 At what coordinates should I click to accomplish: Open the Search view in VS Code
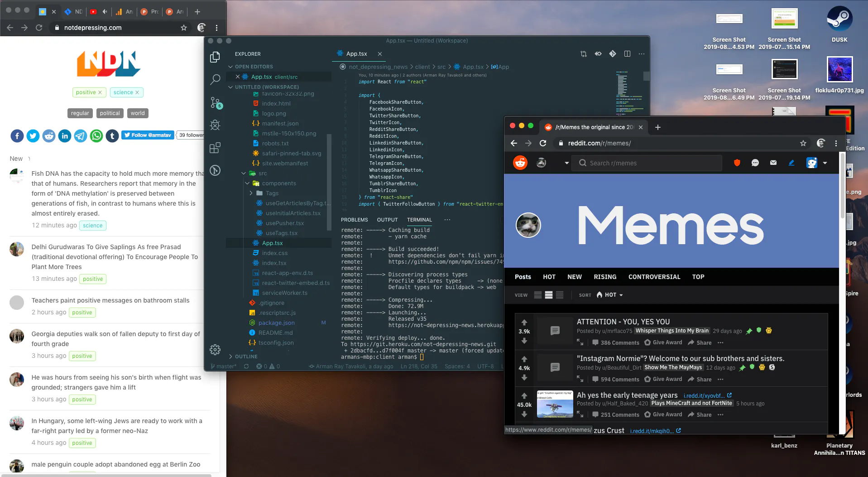[x=215, y=80]
